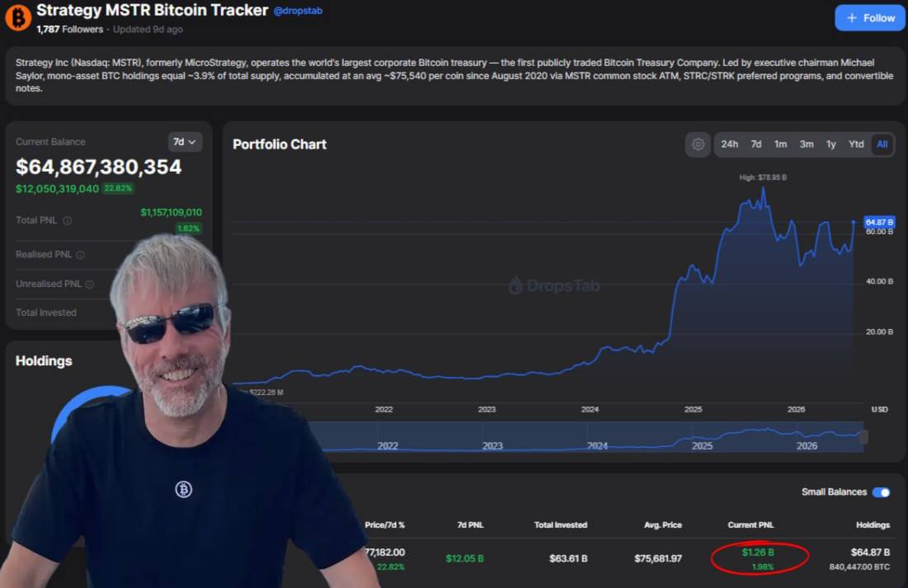Click the mini timeline navigator at 2025
Screen dimensions: 908x588
702,446
